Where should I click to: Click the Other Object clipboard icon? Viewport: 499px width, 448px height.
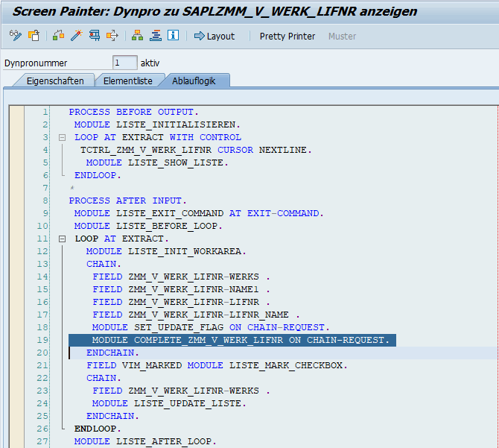(x=34, y=35)
